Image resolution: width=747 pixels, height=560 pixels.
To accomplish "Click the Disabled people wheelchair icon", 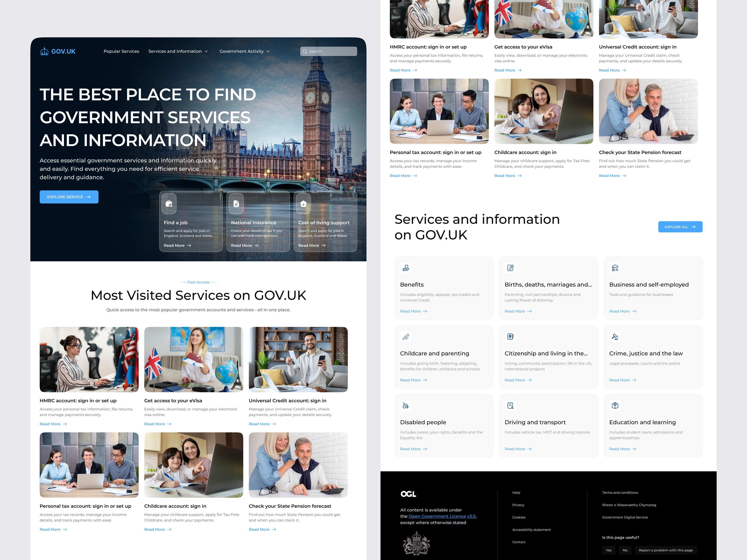I will tap(405, 405).
